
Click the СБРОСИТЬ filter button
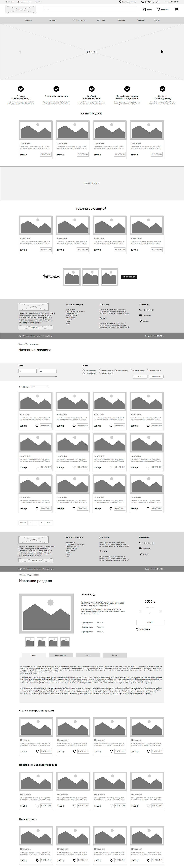point(156,376)
